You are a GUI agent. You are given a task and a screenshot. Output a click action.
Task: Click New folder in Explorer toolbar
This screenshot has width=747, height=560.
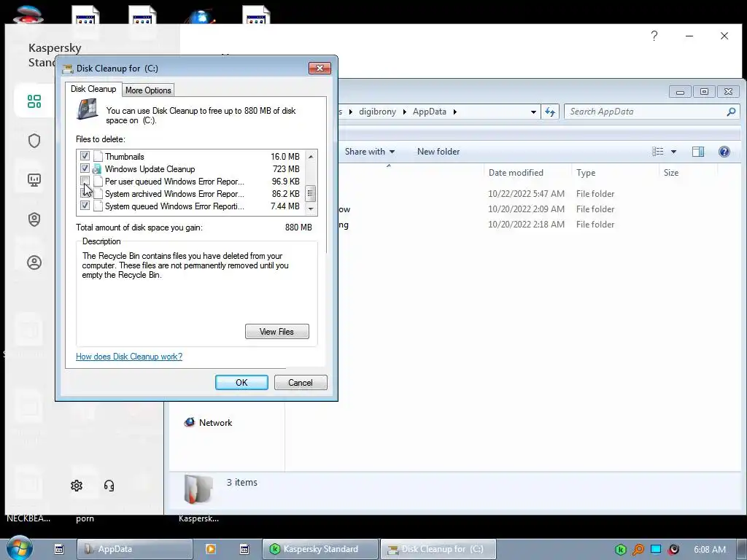pos(438,152)
